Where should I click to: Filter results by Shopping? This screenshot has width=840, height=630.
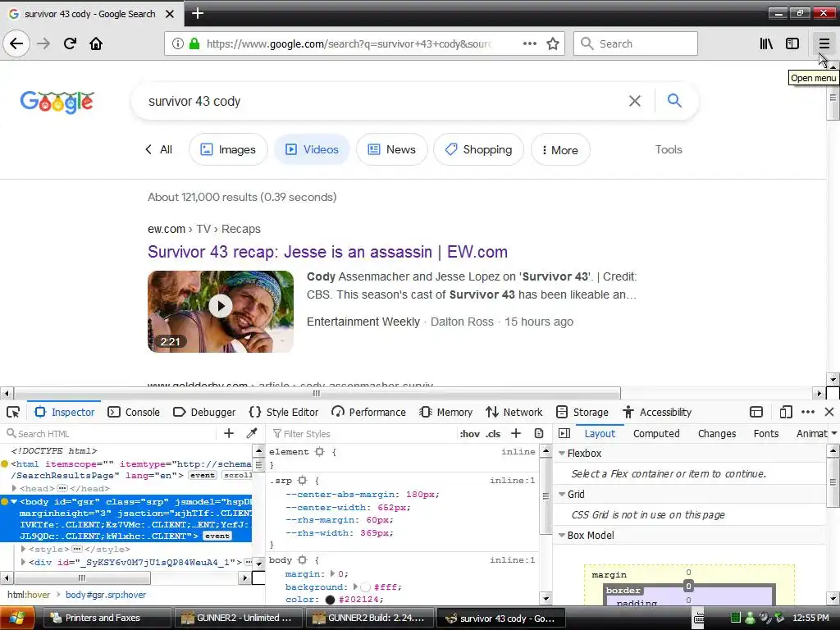[x=478, y=149]
